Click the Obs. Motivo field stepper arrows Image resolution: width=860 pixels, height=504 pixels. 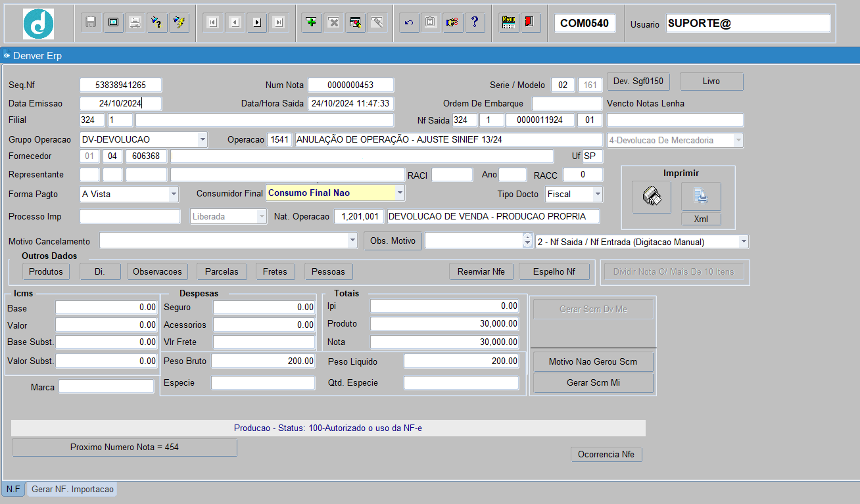point(527,241)
